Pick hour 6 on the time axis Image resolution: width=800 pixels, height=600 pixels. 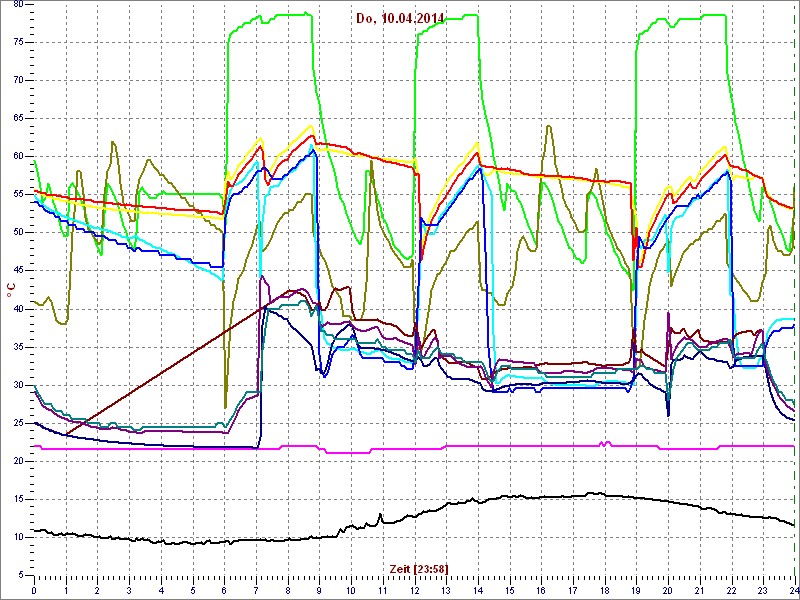point(224,591)
